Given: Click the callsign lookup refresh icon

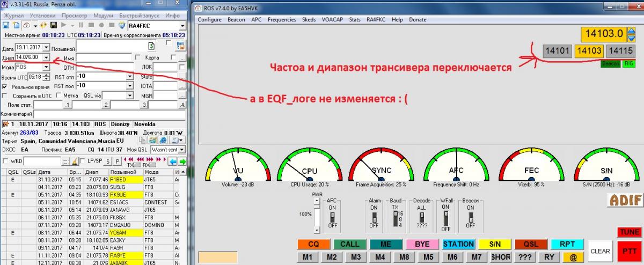Looking at the screenshot, I should tap(151, 47).
